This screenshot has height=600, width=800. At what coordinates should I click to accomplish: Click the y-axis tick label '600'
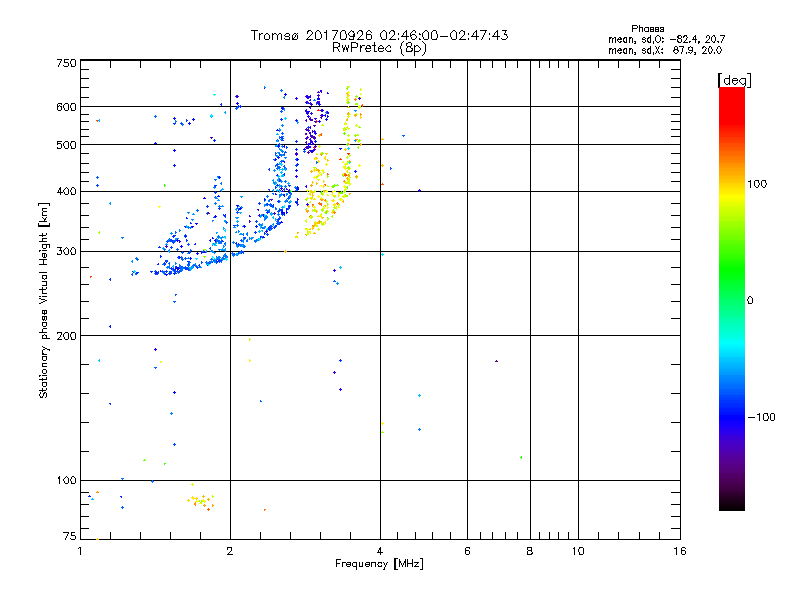tap(66, 107)
